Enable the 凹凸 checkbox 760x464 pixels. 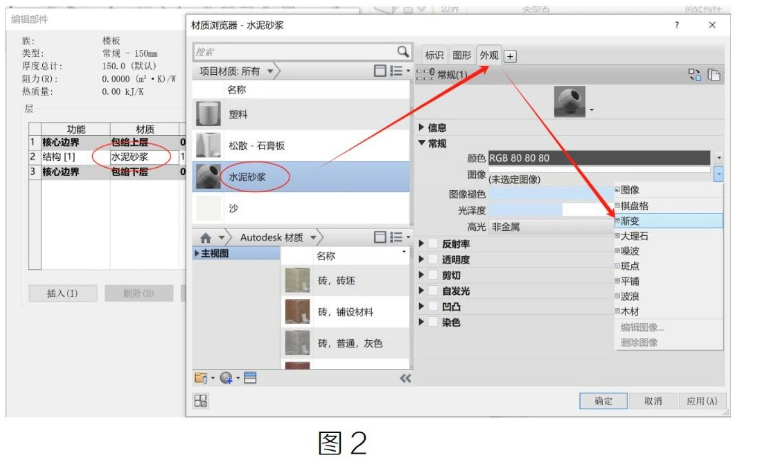(433, 306)
